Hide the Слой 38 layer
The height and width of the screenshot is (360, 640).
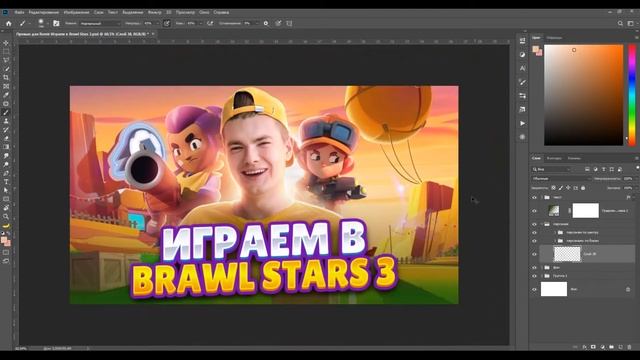(x=534, y=254)
